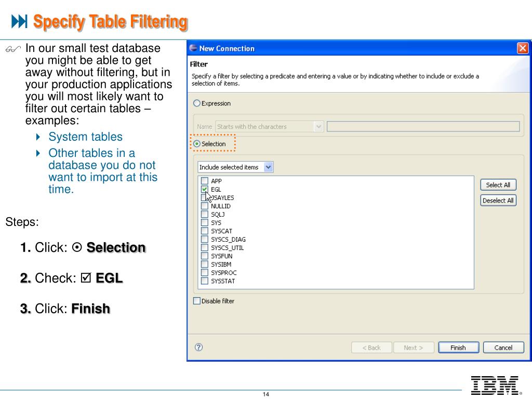
Task: Click the skip-forward arrow icon beside slide title
Action: point(19,21)
